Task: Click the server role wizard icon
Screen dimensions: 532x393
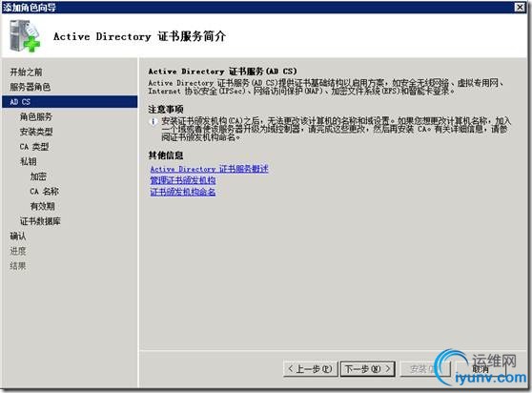Action: pos(25,36)
